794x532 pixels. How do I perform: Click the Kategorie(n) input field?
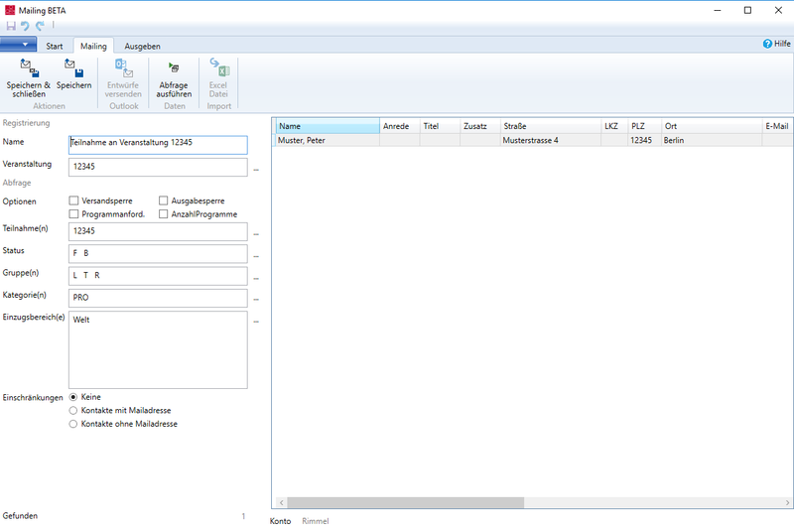(158, 298)
